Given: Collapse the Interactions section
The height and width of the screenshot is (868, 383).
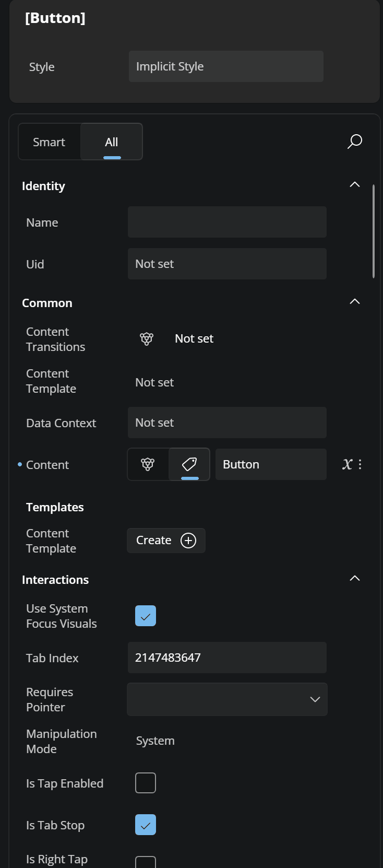Looking at the screenshot, I should tap(354, 578).
